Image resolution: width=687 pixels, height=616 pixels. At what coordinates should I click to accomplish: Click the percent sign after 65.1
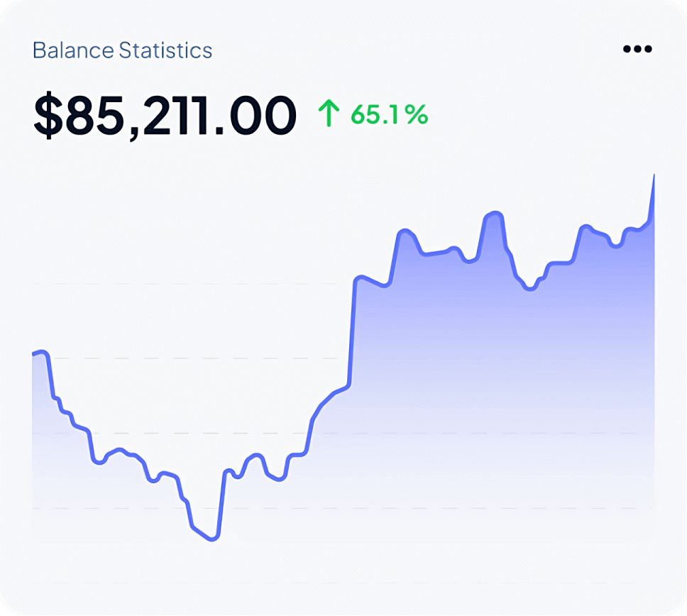coord(419,114)
